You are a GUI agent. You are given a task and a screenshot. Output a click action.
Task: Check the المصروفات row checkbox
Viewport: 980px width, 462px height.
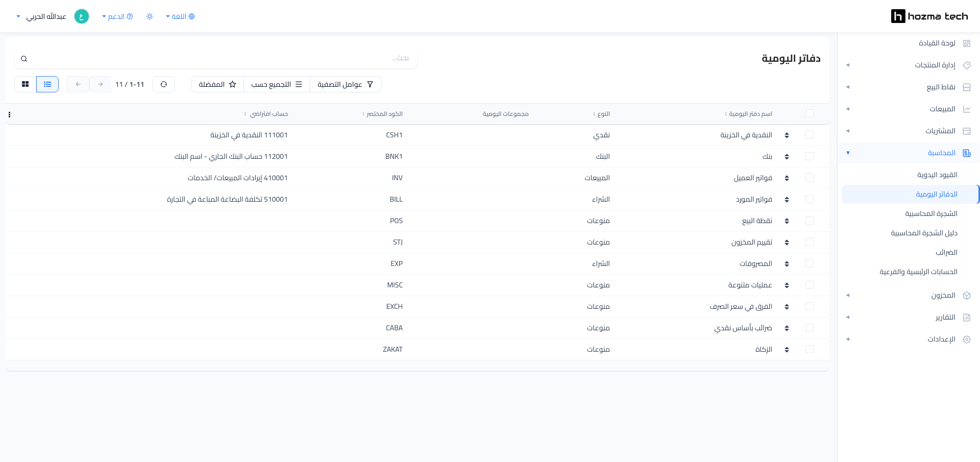[x=810, y=263]
